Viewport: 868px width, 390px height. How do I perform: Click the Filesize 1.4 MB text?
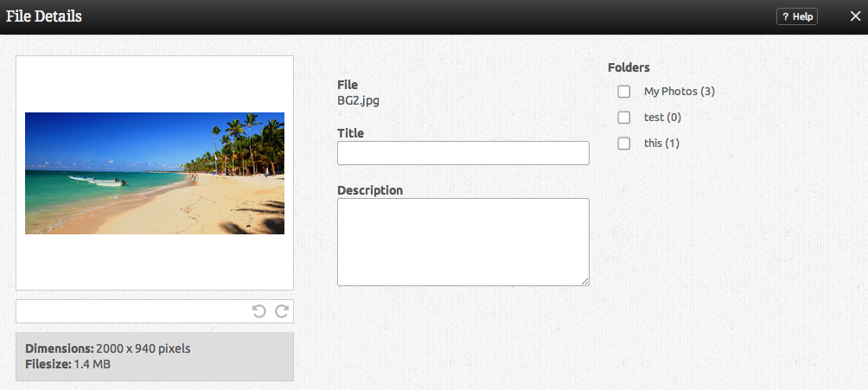pyautogui.click(x=68, y=364)
